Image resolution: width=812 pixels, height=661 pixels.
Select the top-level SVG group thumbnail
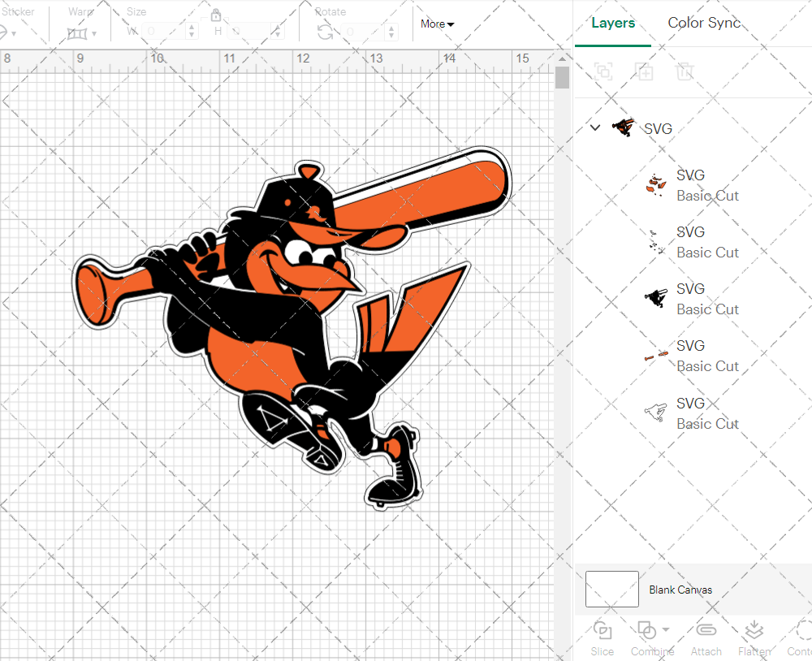[624, 127]
